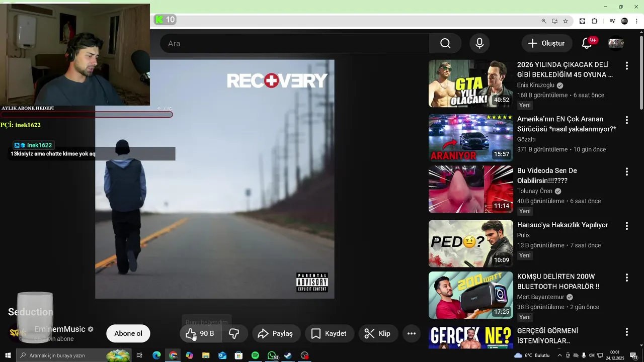Click the Paylaş share button
644x362 pixels.
click(x=275, y=333)
